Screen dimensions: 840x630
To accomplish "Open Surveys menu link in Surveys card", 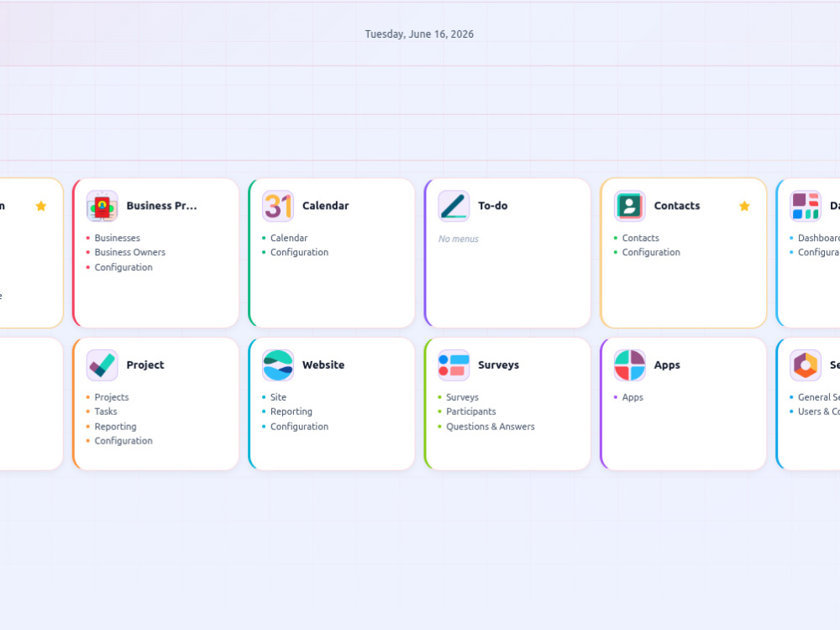I will click(x=462, y=397).
